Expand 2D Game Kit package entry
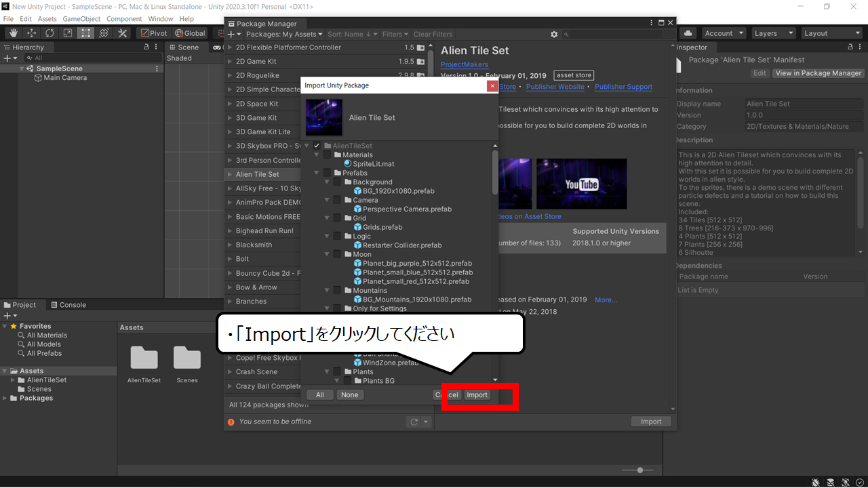The width and height of the screenshot is (868, 488). coord(231,62)
